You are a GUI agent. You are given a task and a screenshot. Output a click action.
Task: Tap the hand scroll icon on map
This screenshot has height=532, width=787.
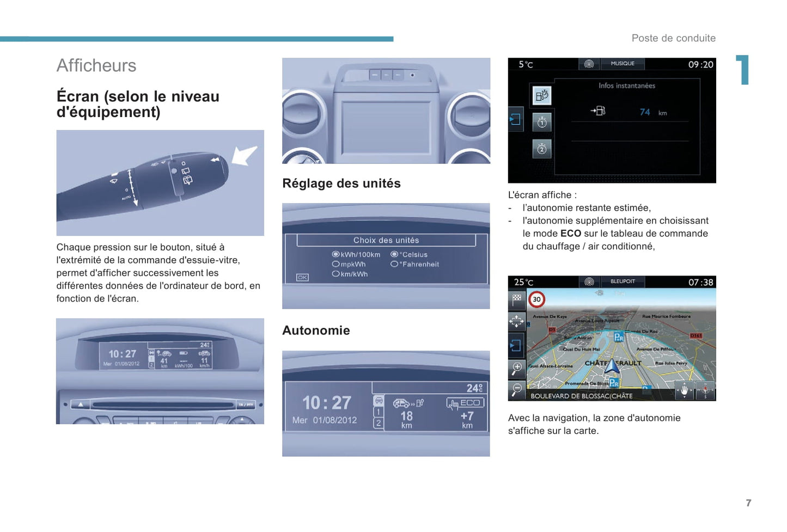(x=684, y=390)
